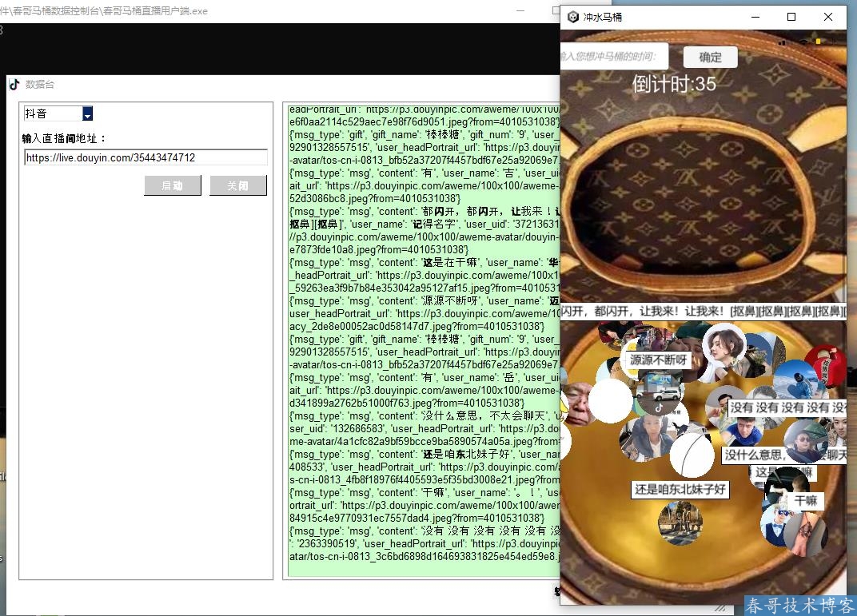Open the 抖音 platform dropdown arrow
Viewport: 857px width, 616px height.
87,113
